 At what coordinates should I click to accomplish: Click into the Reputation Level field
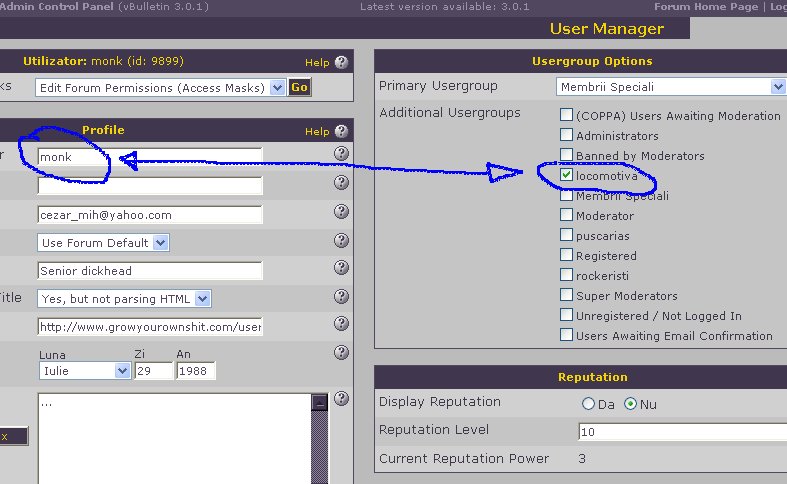(x=680, y=431)
